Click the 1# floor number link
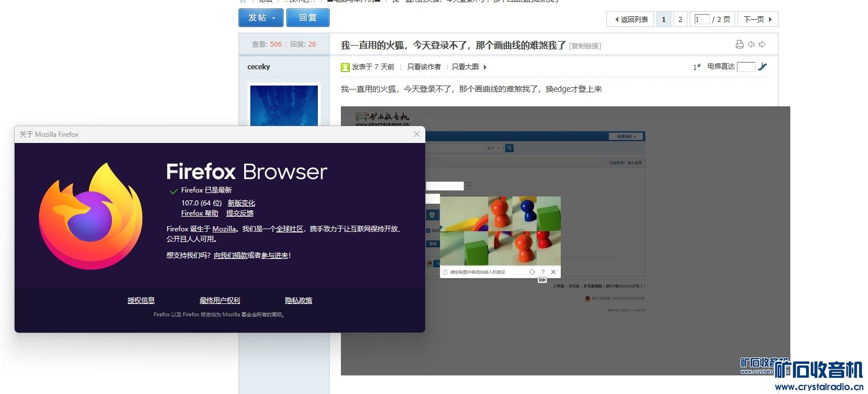 click(x=696, y=66)
